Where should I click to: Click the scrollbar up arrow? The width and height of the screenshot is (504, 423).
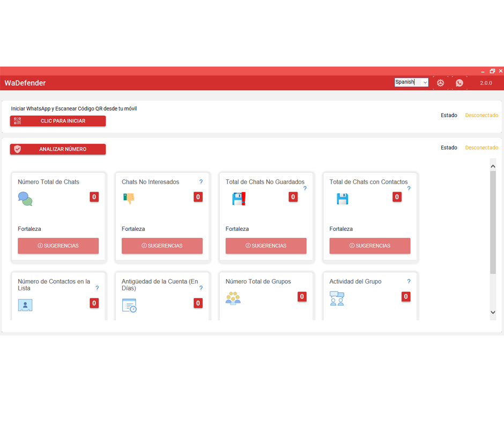pyautogui.click(x=493, y=166)
